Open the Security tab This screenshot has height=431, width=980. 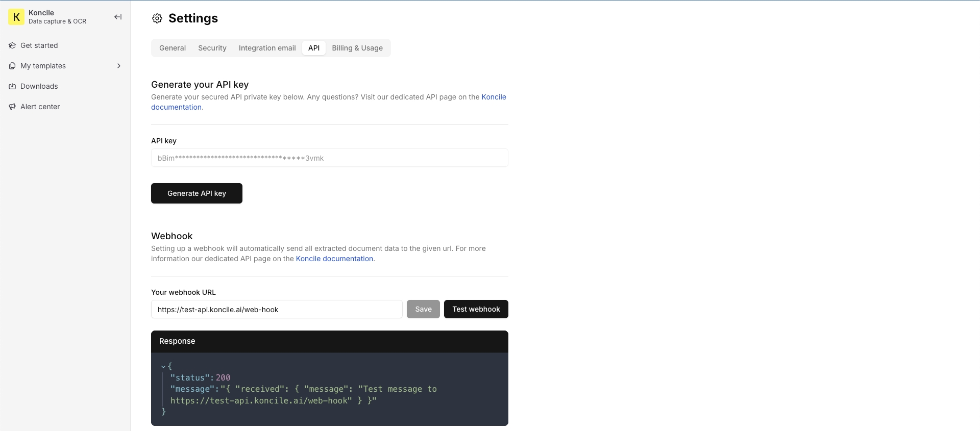coord(212,48)
